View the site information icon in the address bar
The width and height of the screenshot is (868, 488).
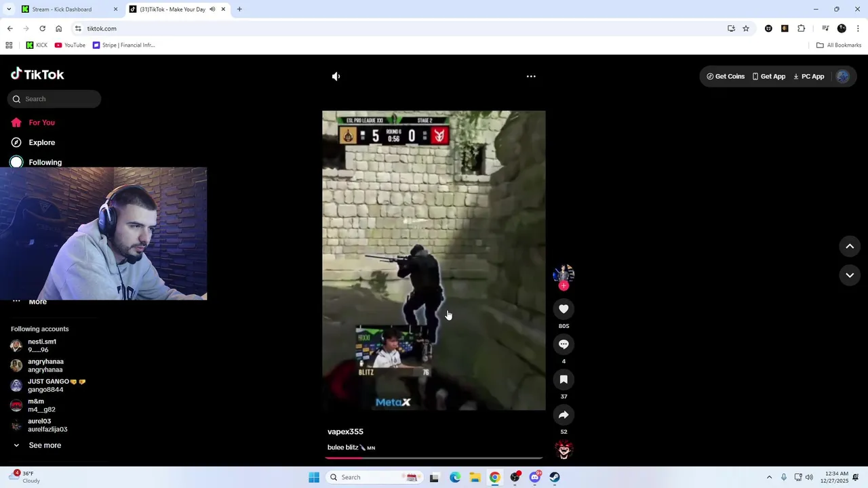click(x=78, y=28)
